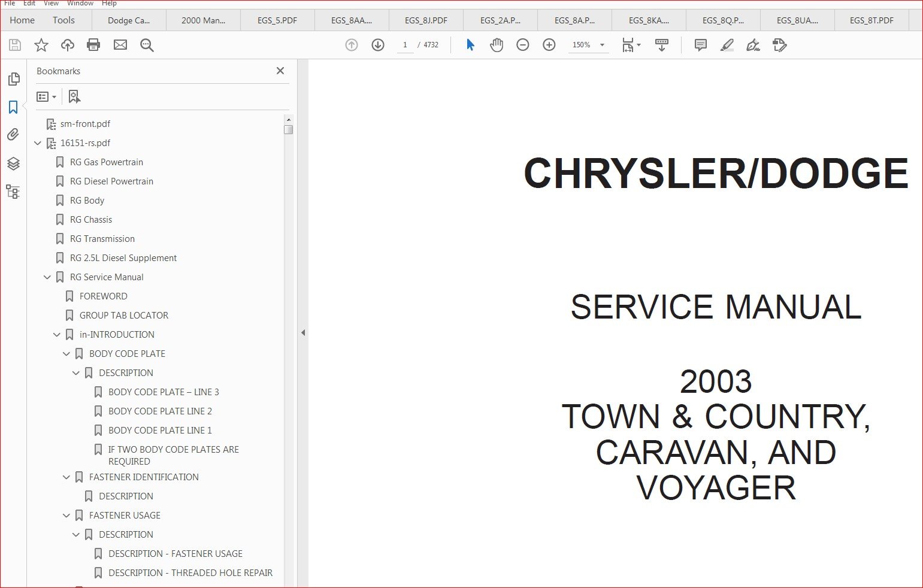This screenshot has width=923, height=588.
Task: Click the page number input field
Action: pyautogui.click(x=405, y=45)
